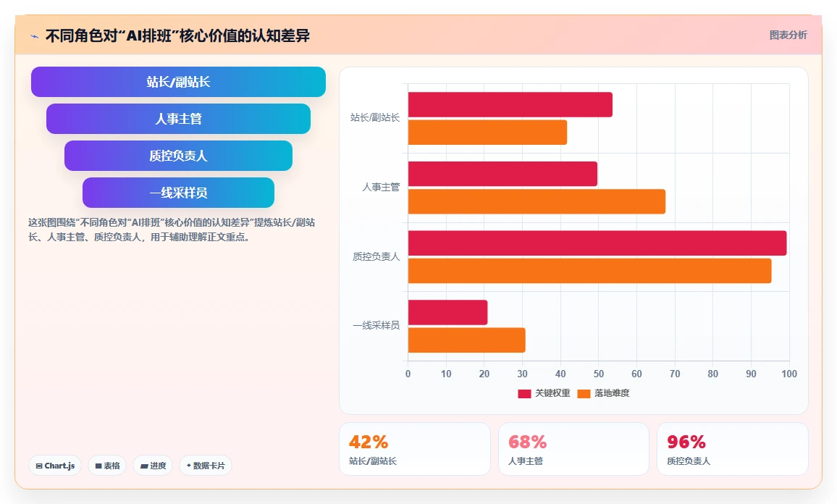This screenshot has height=504, width=837.
Task: Click the red 关键权重 bar for 质控负责人
Action: point(597,243)
